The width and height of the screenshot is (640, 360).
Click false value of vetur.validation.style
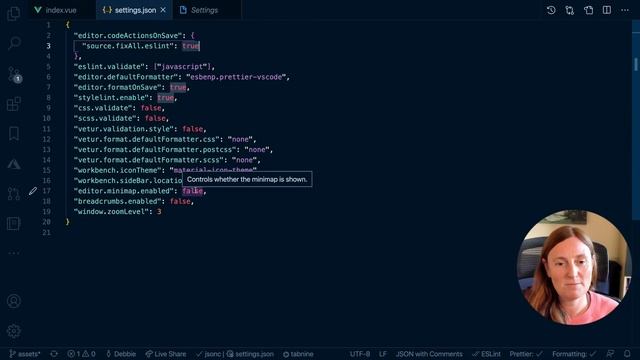coord(193,129)
